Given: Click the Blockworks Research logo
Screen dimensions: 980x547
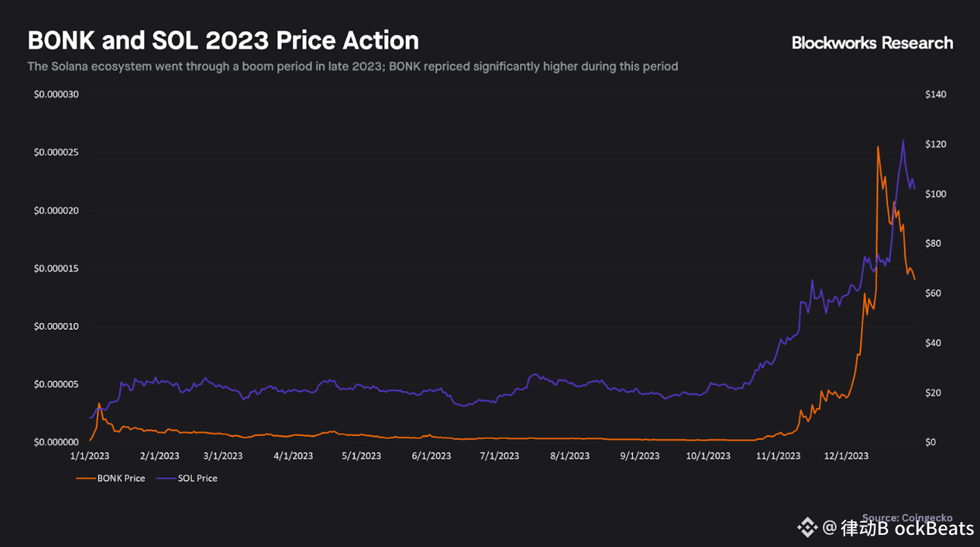Looking at the screenshot, I should coord(872,43).
